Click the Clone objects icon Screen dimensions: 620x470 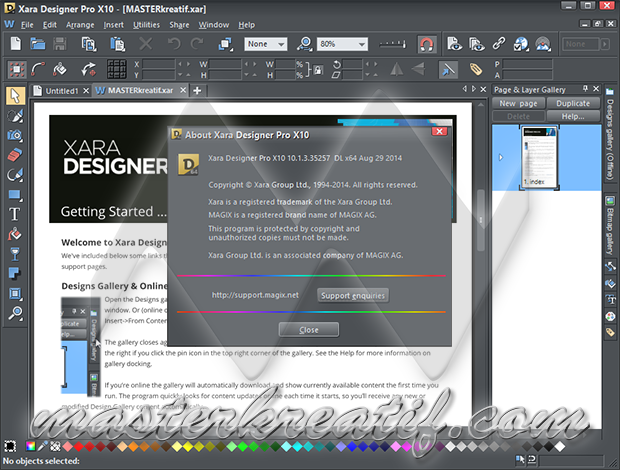point(225,43)
